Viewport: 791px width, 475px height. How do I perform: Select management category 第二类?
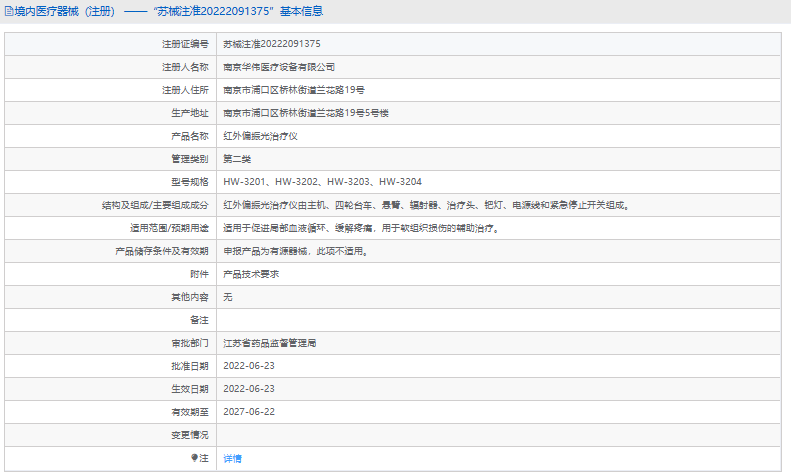tap(237, 159)
